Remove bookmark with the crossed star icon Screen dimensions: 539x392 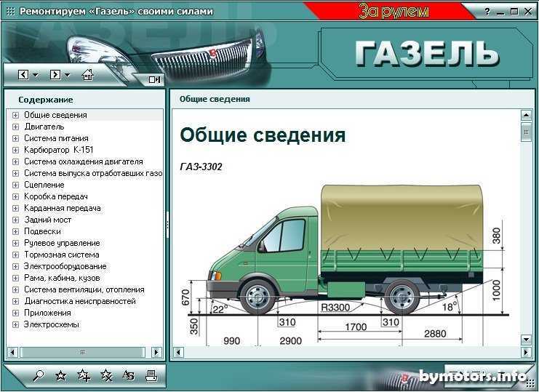[x=106, y=376]
